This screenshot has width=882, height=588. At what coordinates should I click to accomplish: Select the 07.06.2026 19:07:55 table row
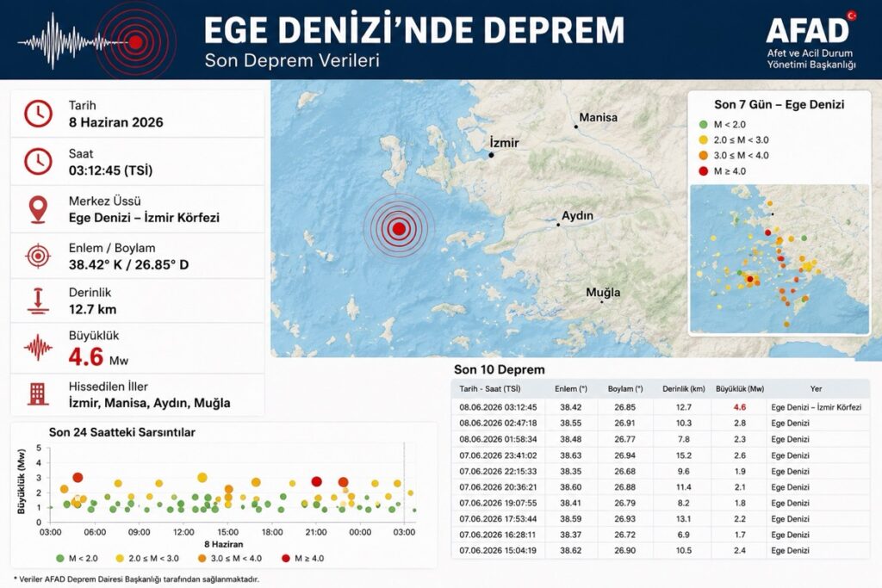661,503
